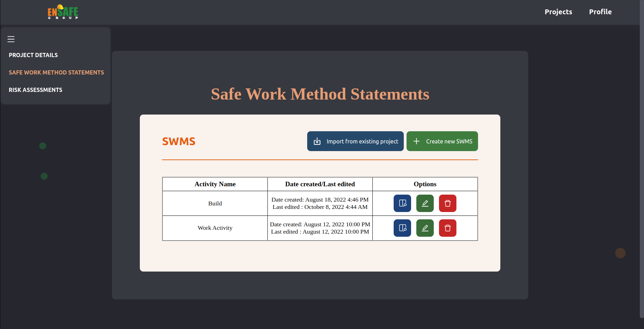The image size is (644, 329).
Task: Delete the Build SWMS entry
Action: [448, 203]
